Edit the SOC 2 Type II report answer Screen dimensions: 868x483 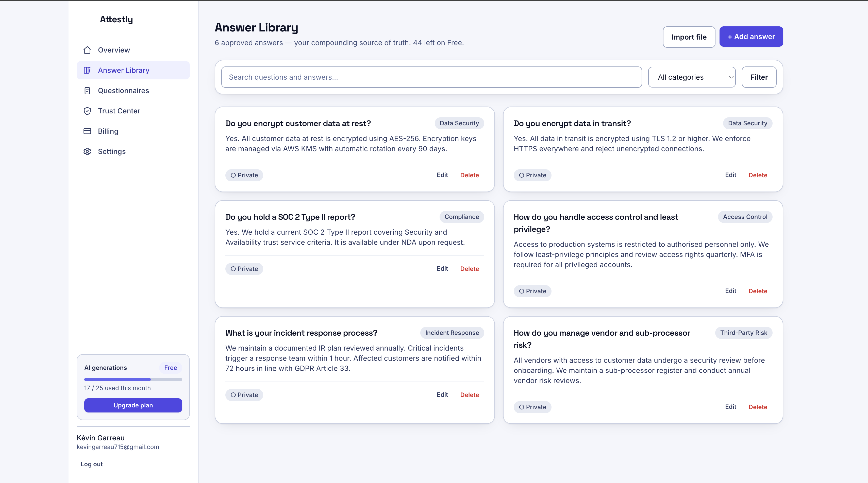tap(442, 268)
